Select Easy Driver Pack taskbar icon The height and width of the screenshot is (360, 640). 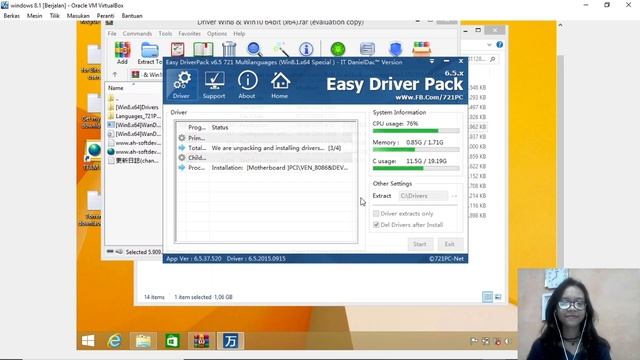point(230,340)
